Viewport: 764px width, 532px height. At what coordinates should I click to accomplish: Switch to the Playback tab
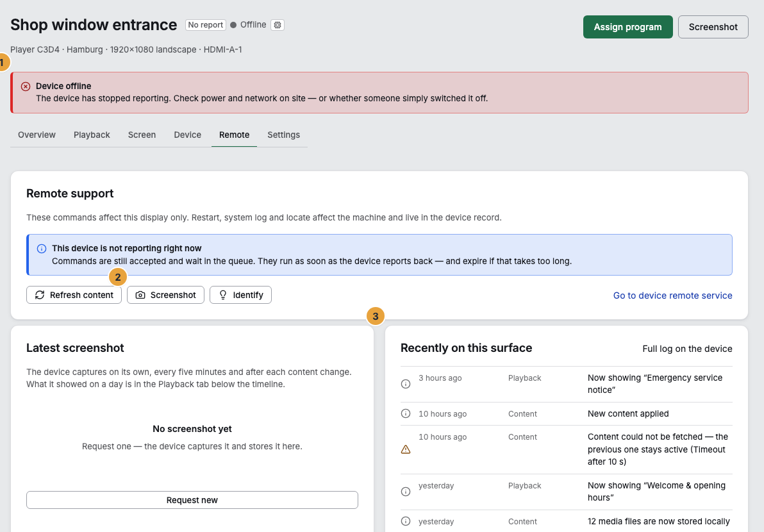(92, 135)
